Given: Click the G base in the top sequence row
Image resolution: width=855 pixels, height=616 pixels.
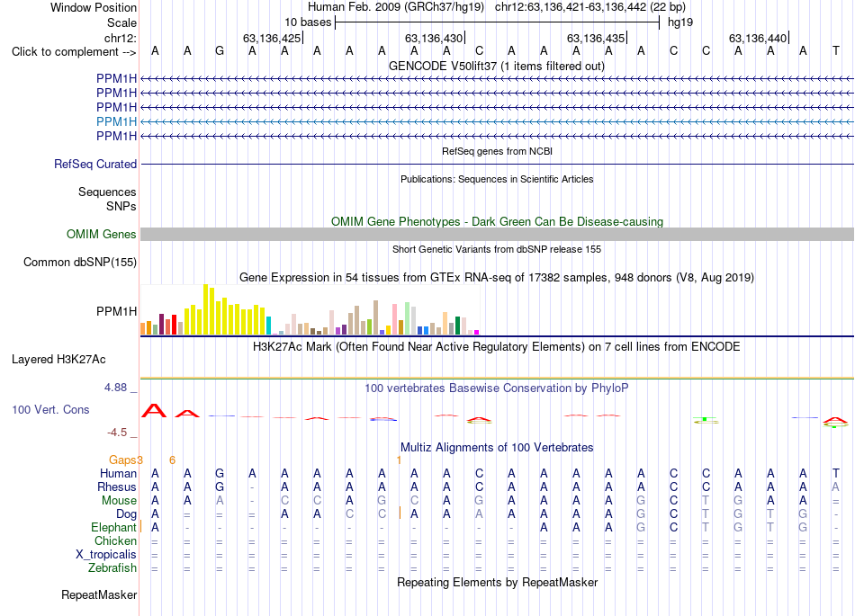Looking at the screenshot, I should pyautogui.click(x=220, y=51).
